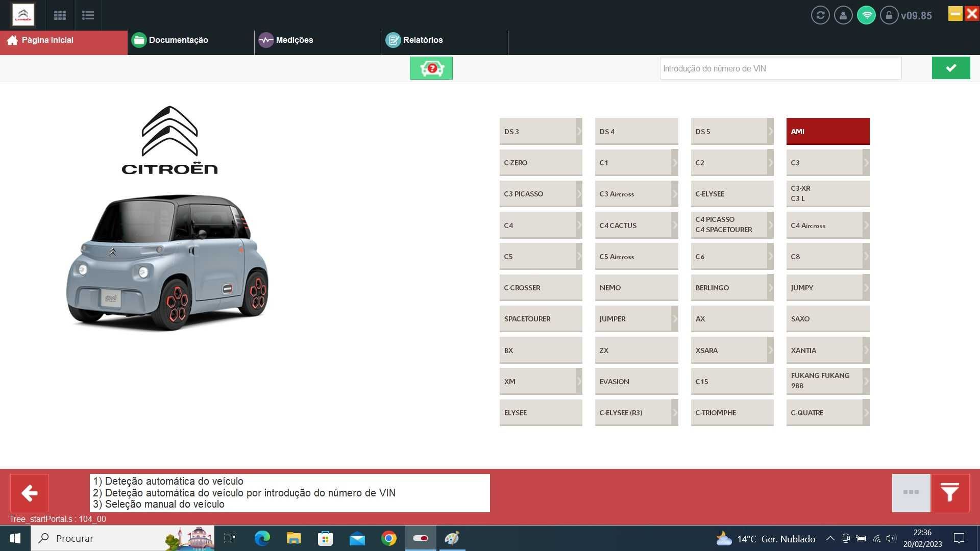Image resolution: width=980 pixels, height=551 pixels.
Task: Open the red filter funnel button
Action: click(x=950, y=493)
